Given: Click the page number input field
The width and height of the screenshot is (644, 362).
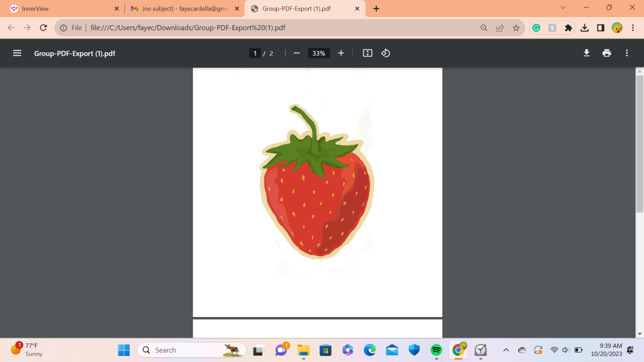Looking at the screenshot, I should click(255, 53).
